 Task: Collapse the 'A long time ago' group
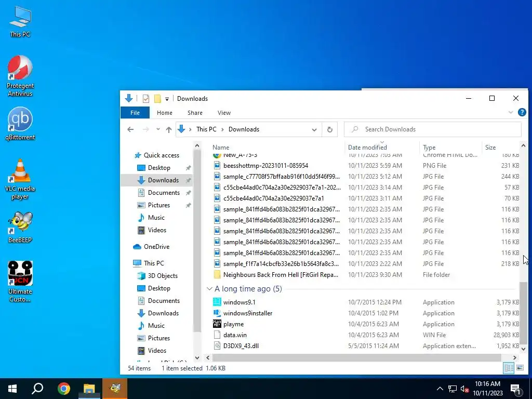209,289
